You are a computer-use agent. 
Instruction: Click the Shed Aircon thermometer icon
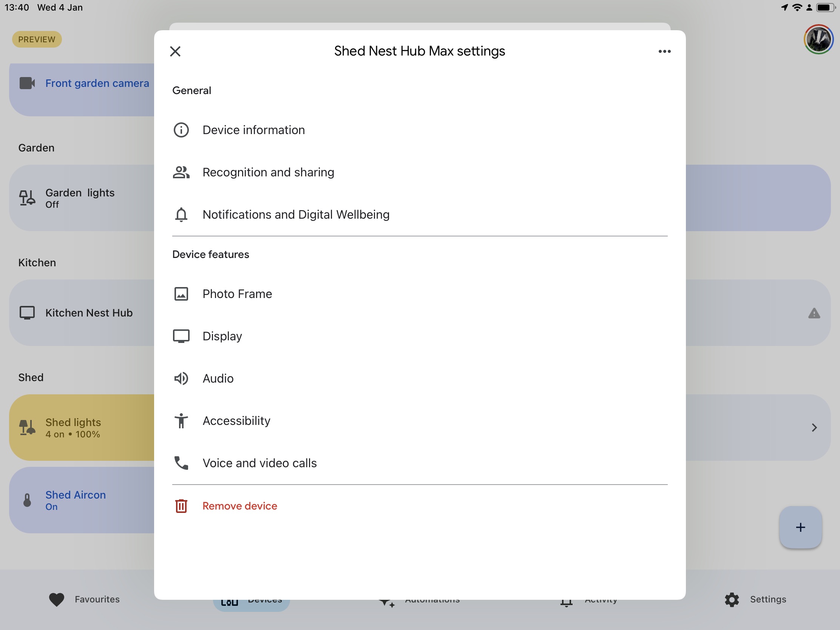(27, 500)
